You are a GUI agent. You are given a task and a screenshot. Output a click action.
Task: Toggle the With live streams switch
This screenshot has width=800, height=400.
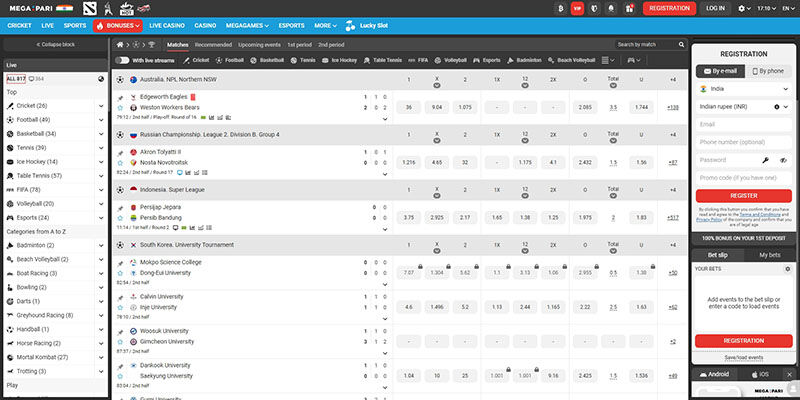pyautogui.click(x=122, y=60)
